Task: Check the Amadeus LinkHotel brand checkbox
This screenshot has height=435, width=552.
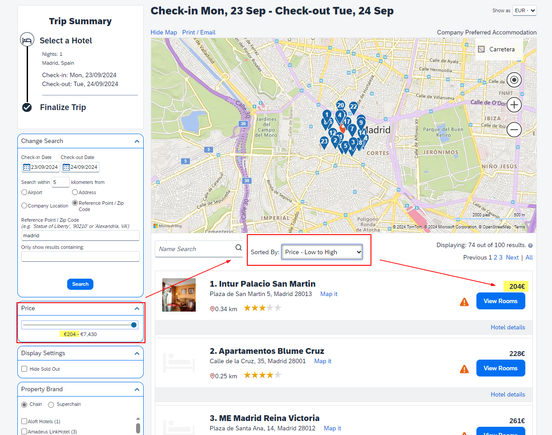Action: 24,431
